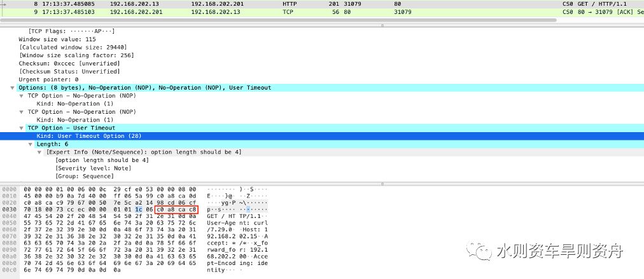The width and height of the screenshot is (644, 279).
Task: Select Checksum: 0xccec [unverified]
Action: 69,64
